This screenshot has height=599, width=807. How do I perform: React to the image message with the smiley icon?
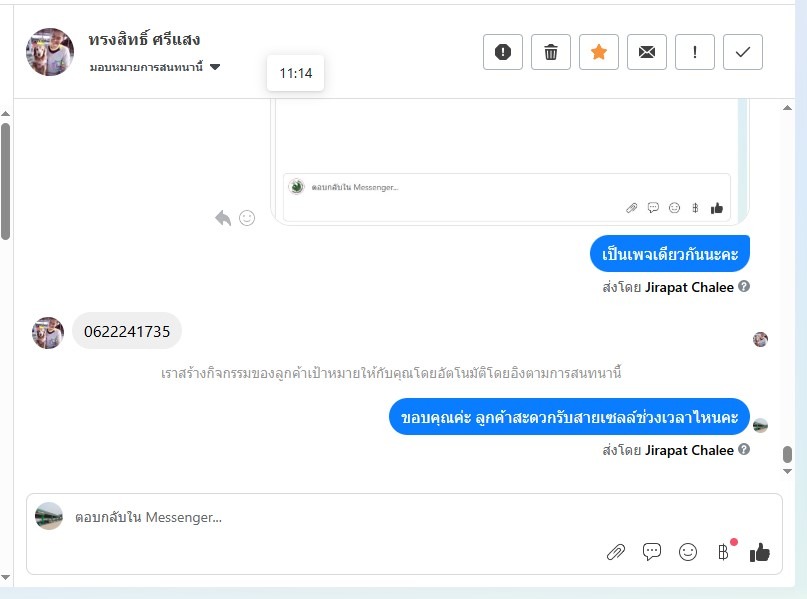coord(247,218)
